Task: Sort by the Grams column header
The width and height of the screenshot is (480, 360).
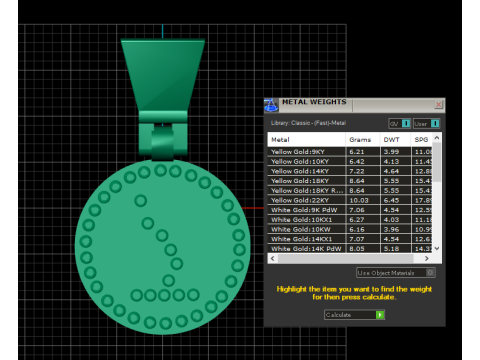Action: click(x=362, y=140)
